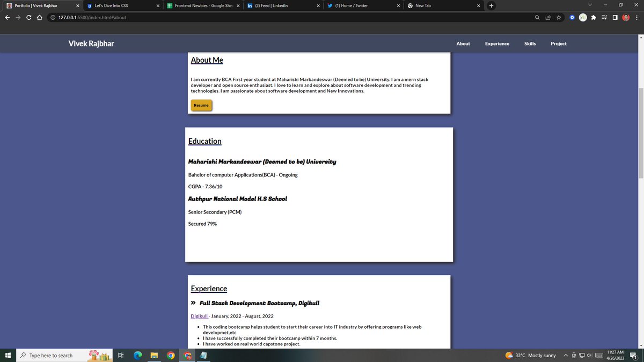Click 'Secured 79%' text
The width and height of the screenshot is (644, 362).
pyautogui.click(x=202, y=224)
